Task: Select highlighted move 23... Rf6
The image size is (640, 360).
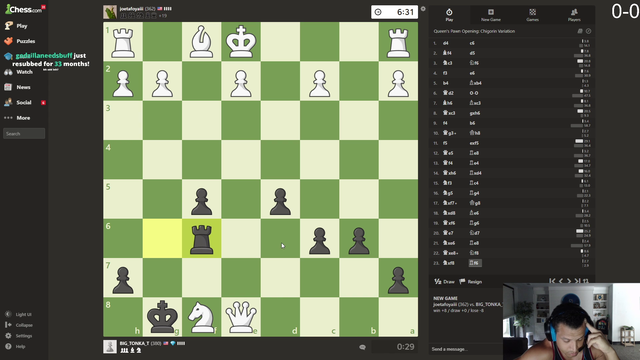Action: tap(475, 263)
